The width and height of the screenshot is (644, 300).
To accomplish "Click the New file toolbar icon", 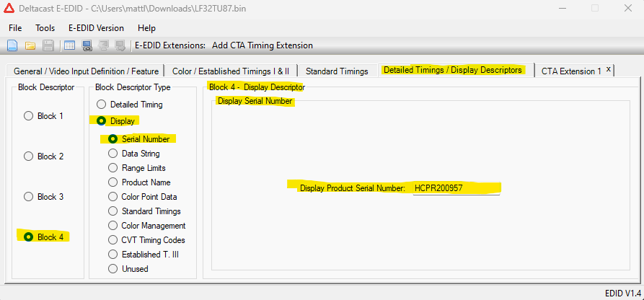I will [x=12, y=45].
